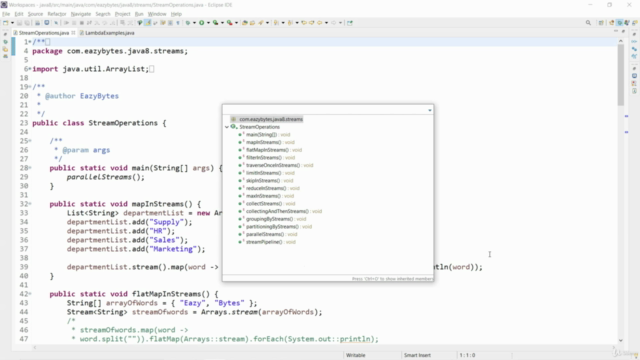Click the Smart Insert status bar entry
This screenshot has height=360, width=640.
417,355
